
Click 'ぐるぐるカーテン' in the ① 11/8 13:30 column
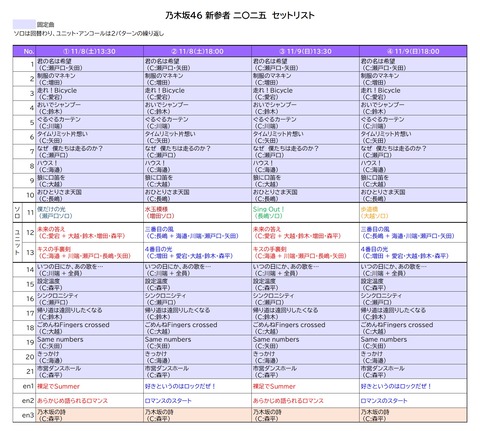click(x=59, y=119)
